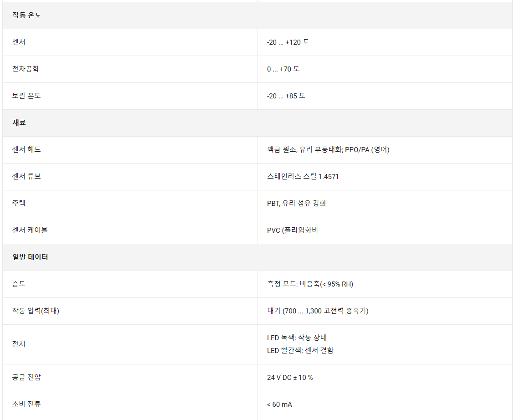Click the 24 V DC ± 10 % value
The width and height of the screenshot is (515, 420).
290,377
